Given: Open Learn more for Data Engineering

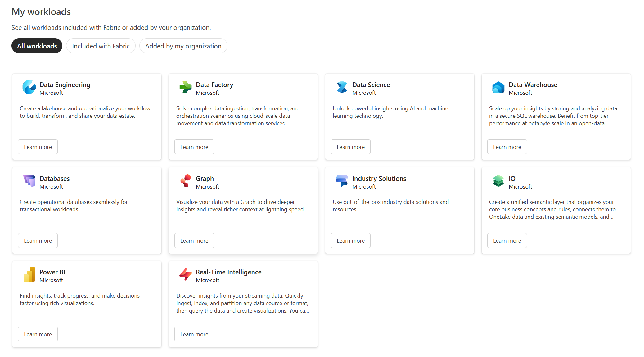Looking at the screenshot, I should click(38, 147).
